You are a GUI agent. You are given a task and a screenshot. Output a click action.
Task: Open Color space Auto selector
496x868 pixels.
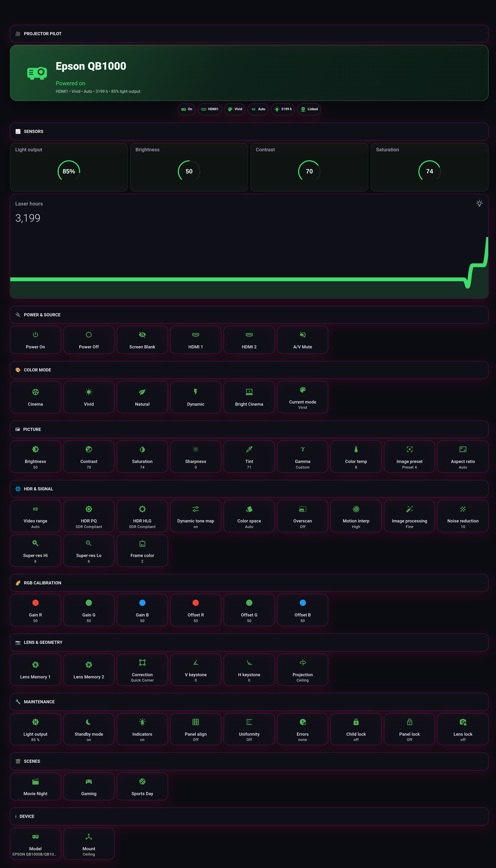(249, 516)
